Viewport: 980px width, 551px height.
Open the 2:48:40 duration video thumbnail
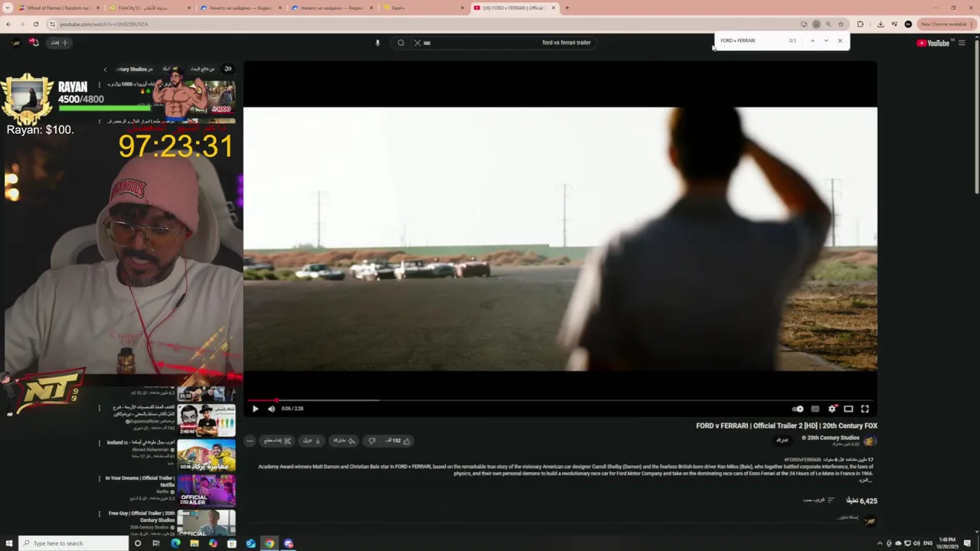point(207,420)
